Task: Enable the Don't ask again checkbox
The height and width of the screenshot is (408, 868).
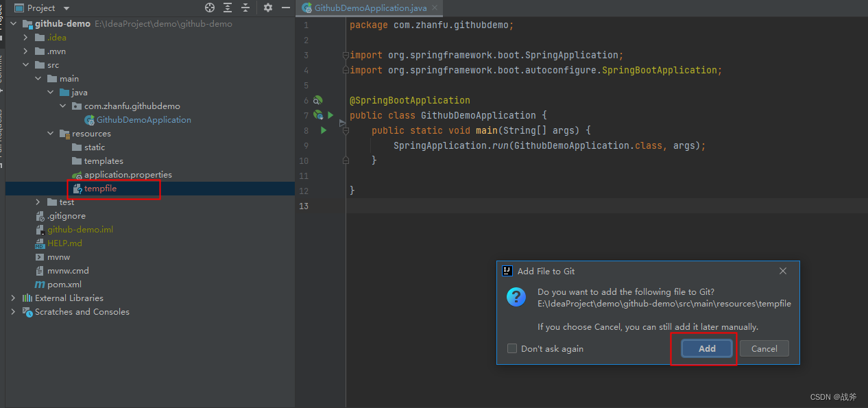Action: click(x=512, y=348)
